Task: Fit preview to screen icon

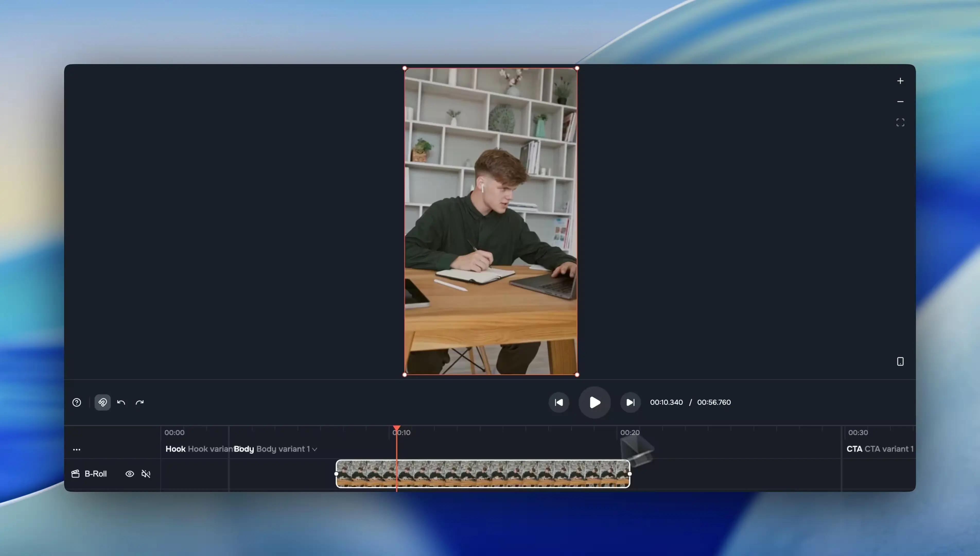Action: click(900, 123)
